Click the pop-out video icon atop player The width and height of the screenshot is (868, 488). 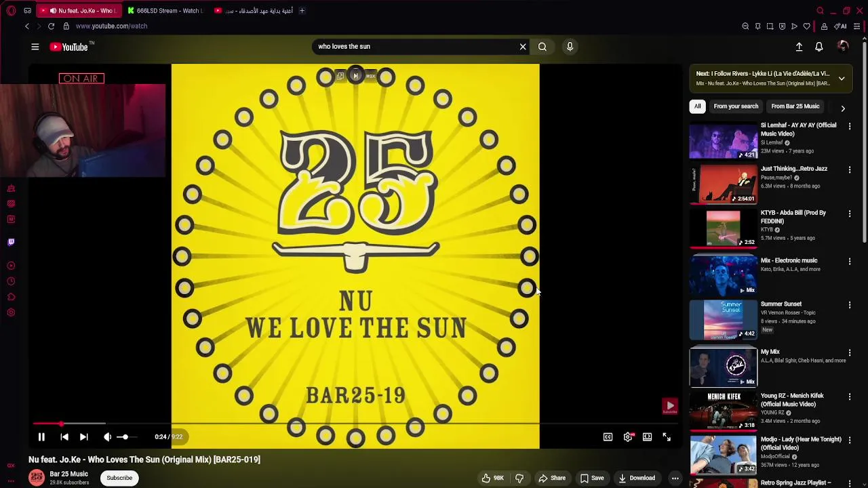pos(340,76)
